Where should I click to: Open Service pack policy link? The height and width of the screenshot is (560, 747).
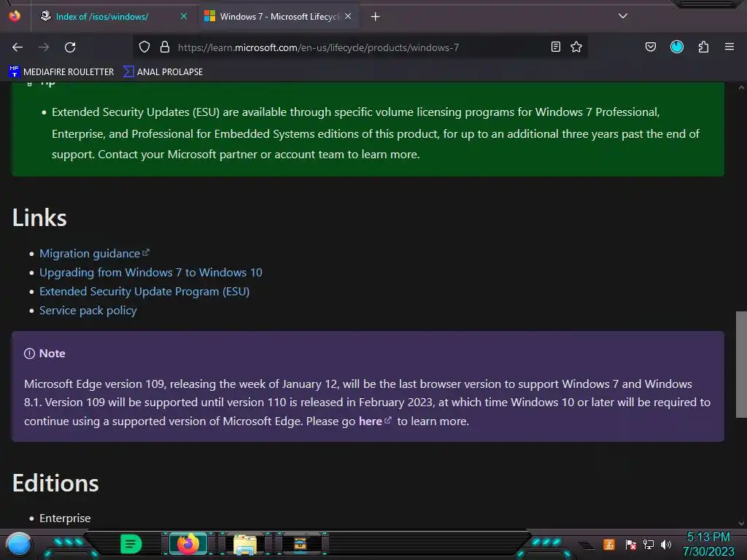point(88,311)
